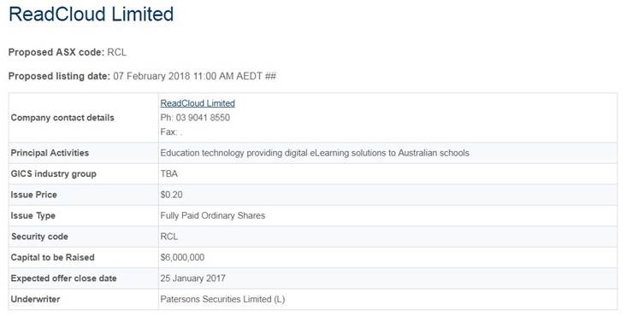644x316 pixels.
Task: Select the Fax line in contact details
Action: 171,132
